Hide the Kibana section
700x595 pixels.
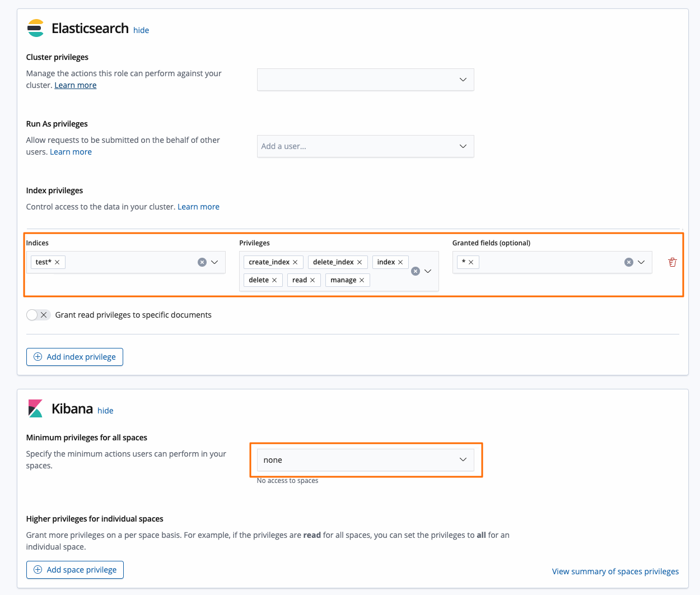point(105,411)
